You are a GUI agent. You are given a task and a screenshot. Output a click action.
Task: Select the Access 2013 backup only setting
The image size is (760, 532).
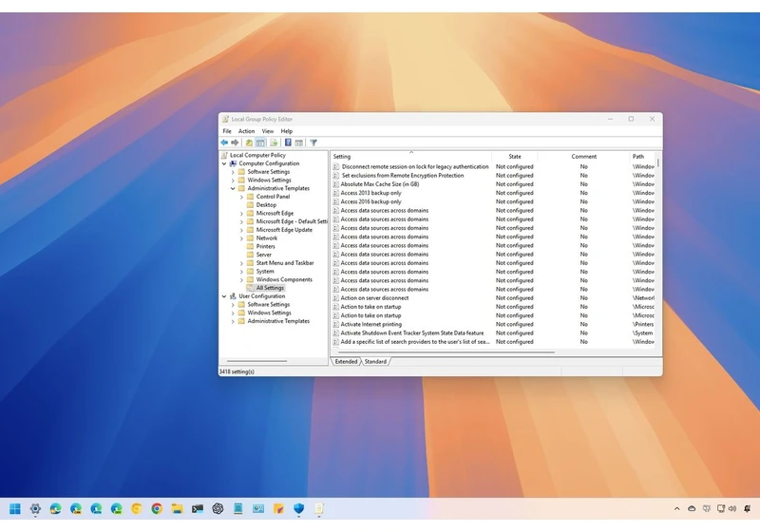pos(370,193)
